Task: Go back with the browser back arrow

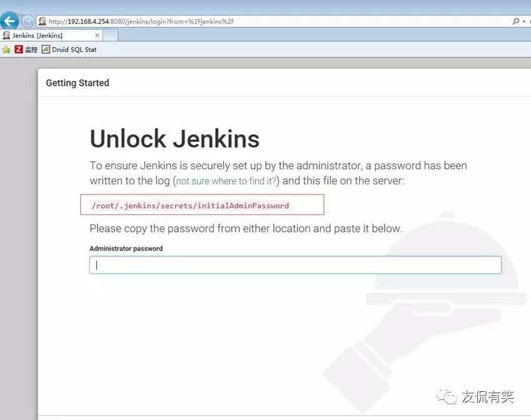Action: [9, 21]
